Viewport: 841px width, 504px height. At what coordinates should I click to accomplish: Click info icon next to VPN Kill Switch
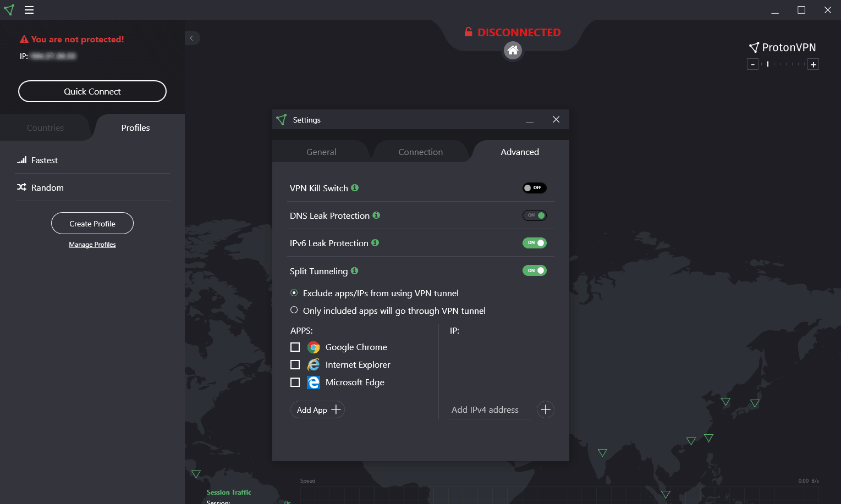coord(355,187)
